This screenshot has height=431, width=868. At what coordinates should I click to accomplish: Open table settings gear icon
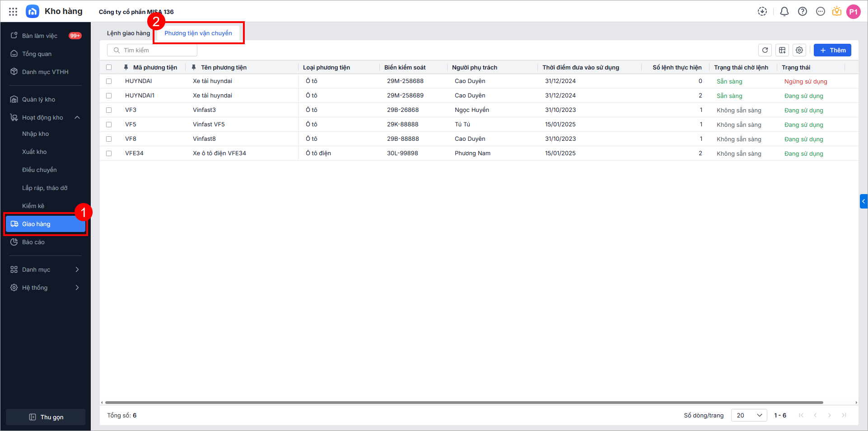pyautogui.click(x=799, y=50)
